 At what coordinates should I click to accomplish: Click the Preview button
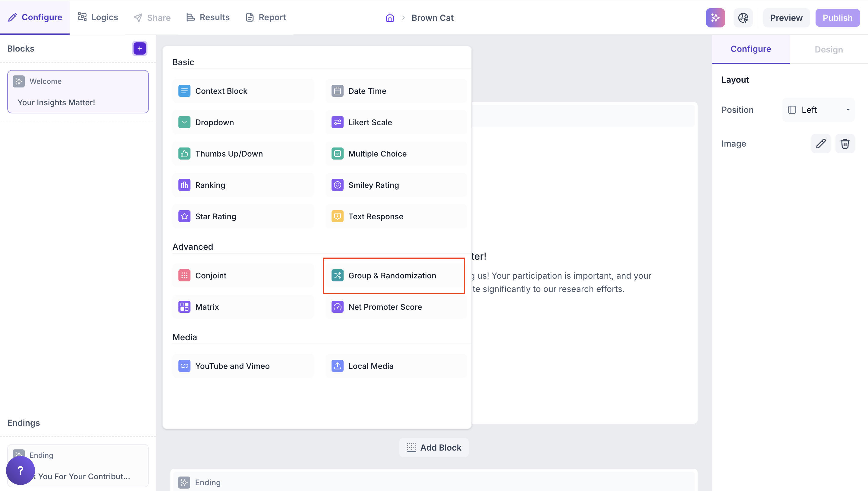tap(786, 18)
